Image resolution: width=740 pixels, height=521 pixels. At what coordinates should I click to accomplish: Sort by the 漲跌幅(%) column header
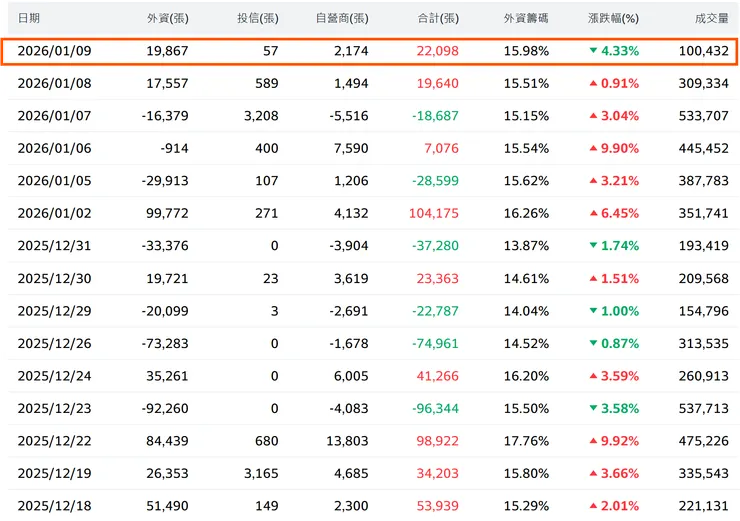[613, 18]
